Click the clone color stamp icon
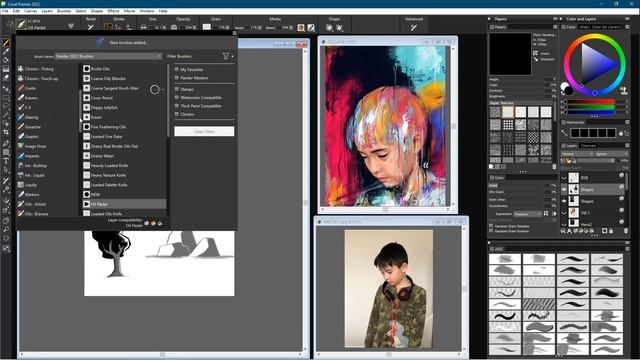Image resolution: width=640 pixels, height=360 pixels. (623, 90)
